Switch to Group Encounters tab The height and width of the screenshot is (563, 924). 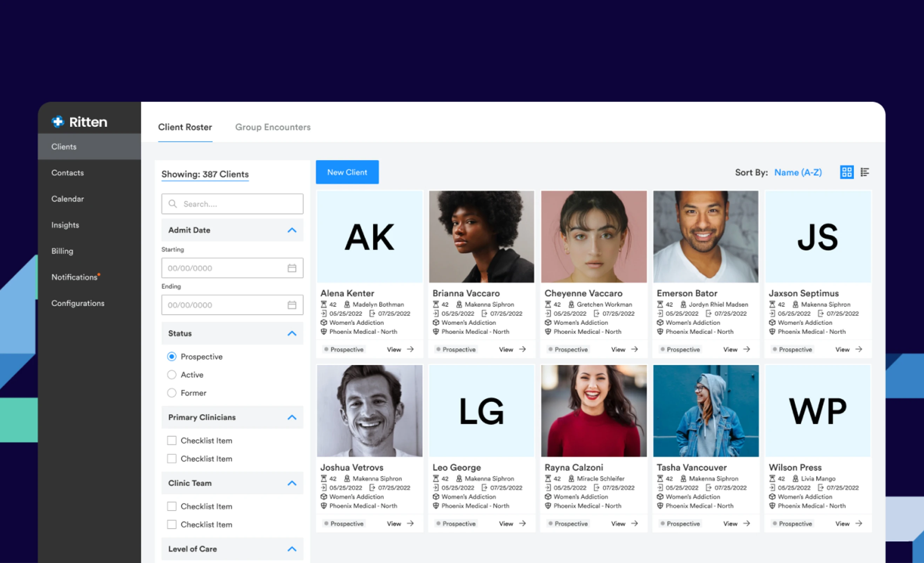tap(272, 127)
